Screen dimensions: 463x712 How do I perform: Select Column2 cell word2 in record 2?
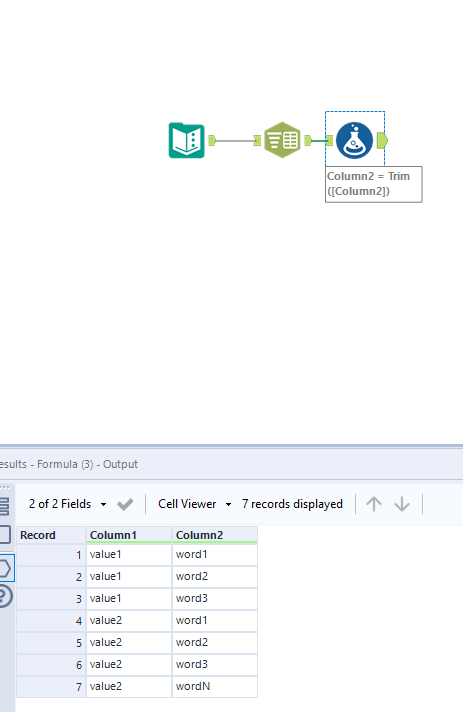(x=215, y=577)
